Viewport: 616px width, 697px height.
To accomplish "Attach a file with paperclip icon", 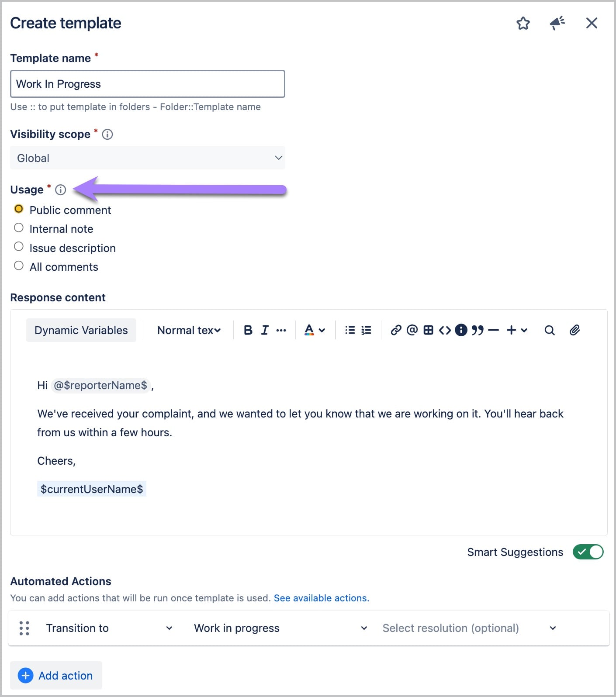I will coord(574,330).
